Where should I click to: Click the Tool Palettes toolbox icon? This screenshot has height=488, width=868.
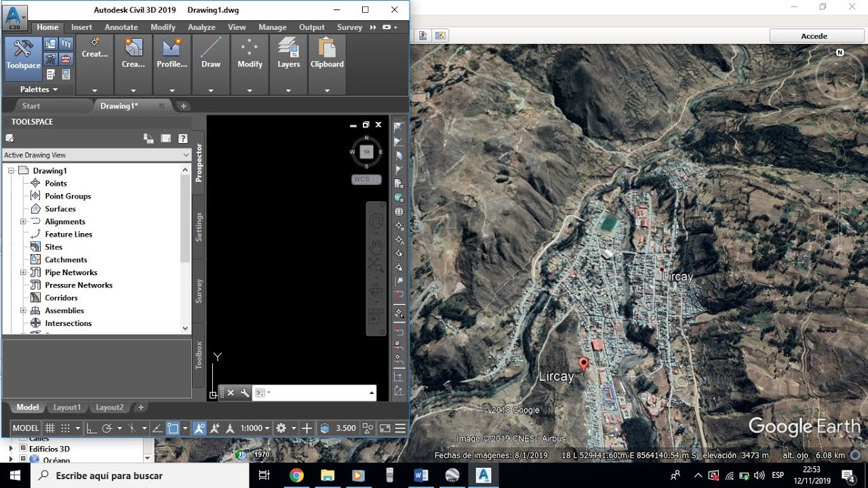coord(66,58)
